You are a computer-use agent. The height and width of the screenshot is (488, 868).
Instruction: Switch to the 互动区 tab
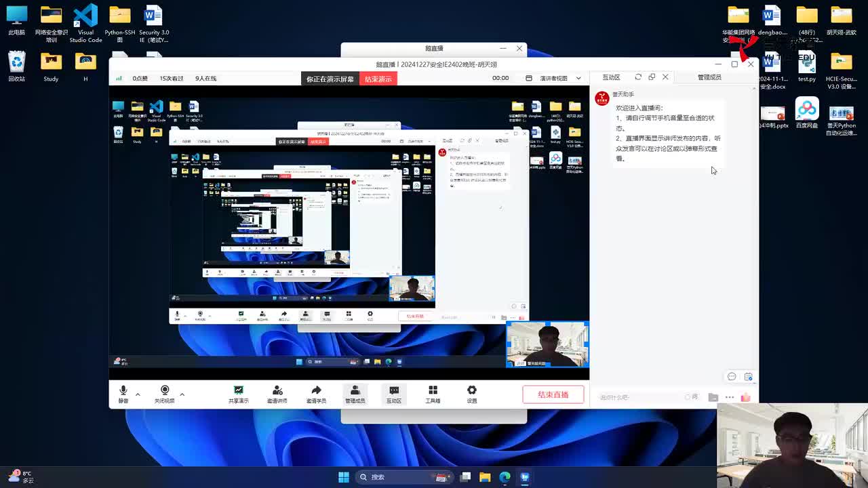pyautogui.click(x=611, y=77)
